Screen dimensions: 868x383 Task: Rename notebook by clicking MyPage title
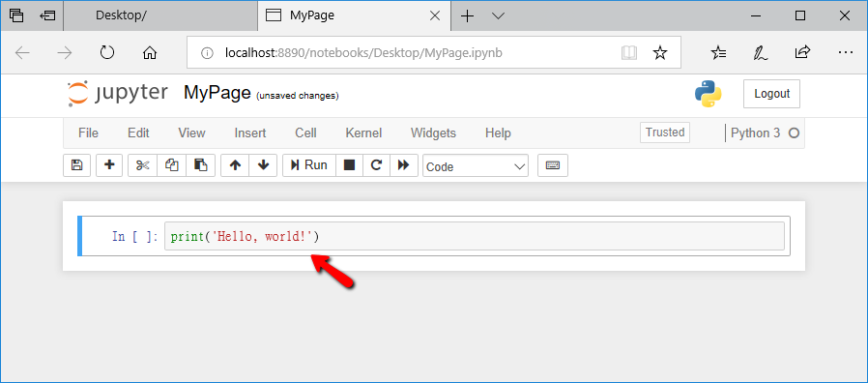(x=217, y=93)
